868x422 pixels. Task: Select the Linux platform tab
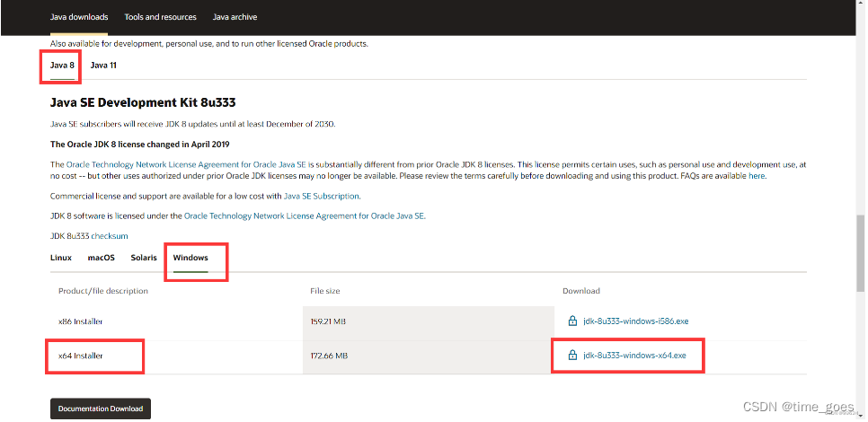[61, 258]
